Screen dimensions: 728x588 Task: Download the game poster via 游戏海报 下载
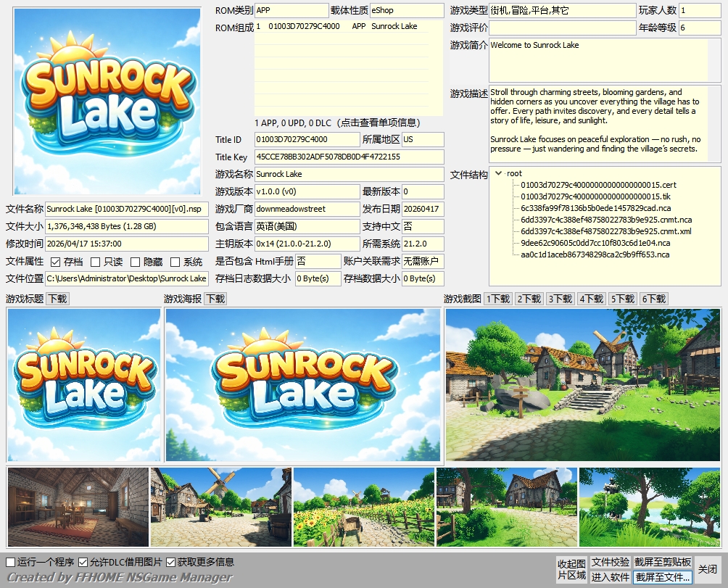tap(215, 299)
